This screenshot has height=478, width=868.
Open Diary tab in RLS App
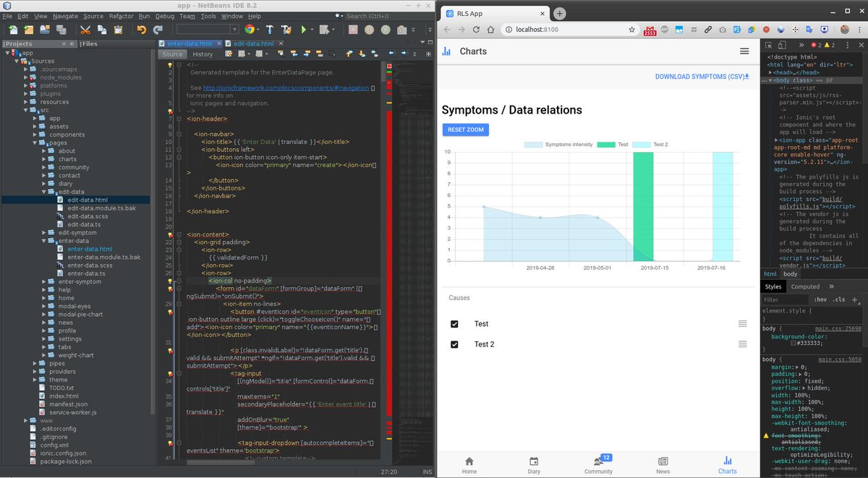[534, 465]
